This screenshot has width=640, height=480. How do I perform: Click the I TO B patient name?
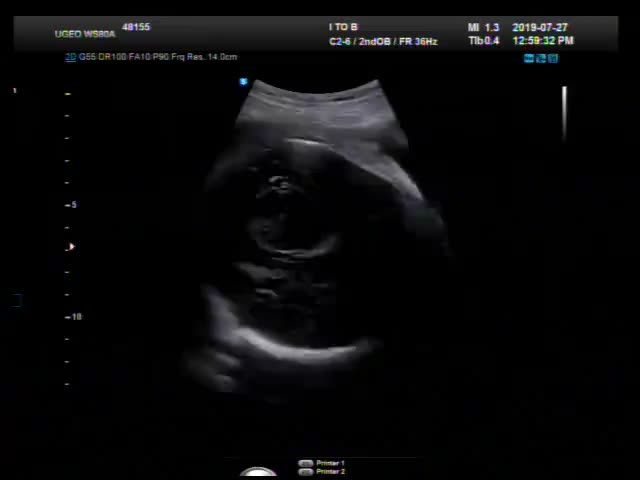click(343, 27)
